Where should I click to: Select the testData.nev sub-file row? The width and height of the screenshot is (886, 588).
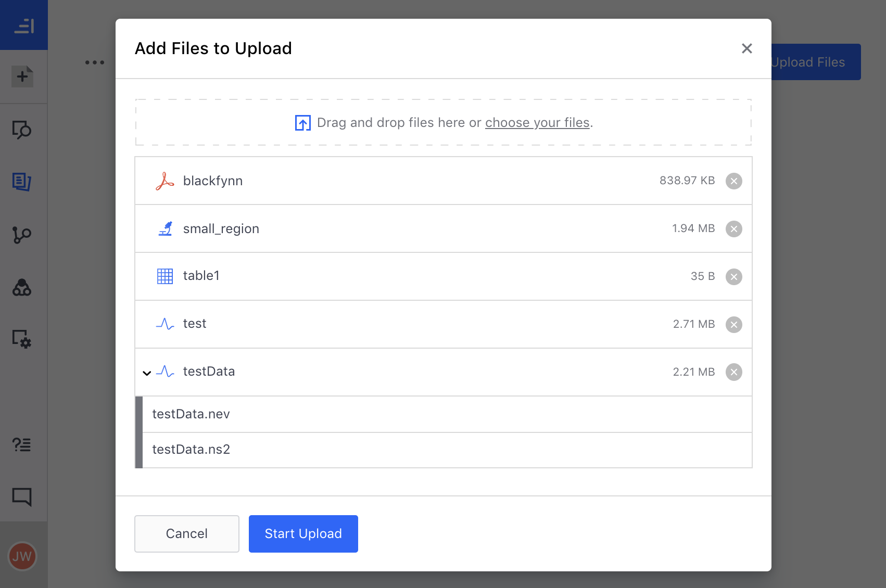click(x=447, y=414)
